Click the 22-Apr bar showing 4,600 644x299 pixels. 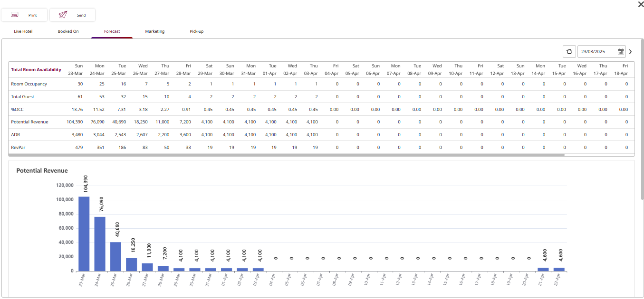tap(559, 269)
